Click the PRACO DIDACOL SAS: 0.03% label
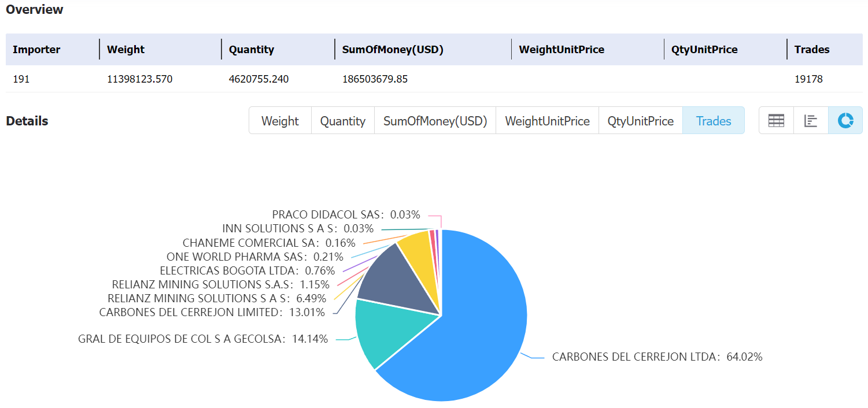This screenshot has height=408, width=868. point(346,214)
